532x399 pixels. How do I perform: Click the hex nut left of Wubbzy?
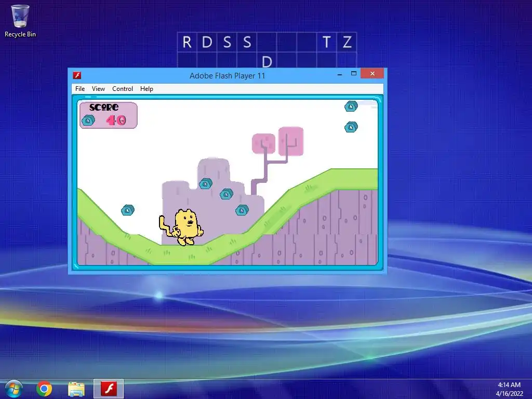click(x=128, y=210)
